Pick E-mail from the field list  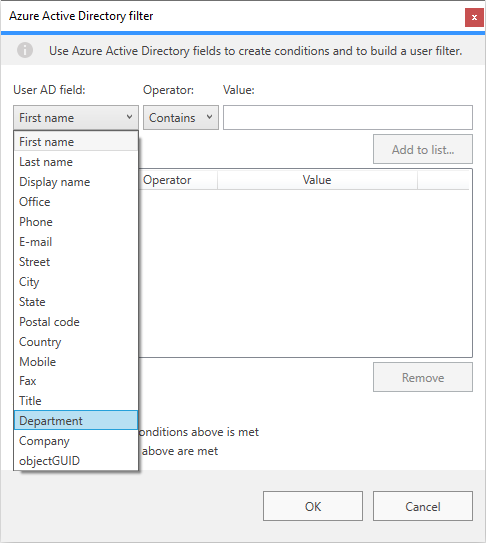[x=76, y=242]
